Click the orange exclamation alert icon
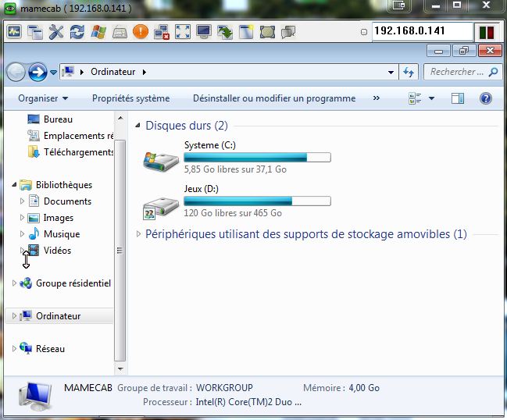 [x=141, y=32]
